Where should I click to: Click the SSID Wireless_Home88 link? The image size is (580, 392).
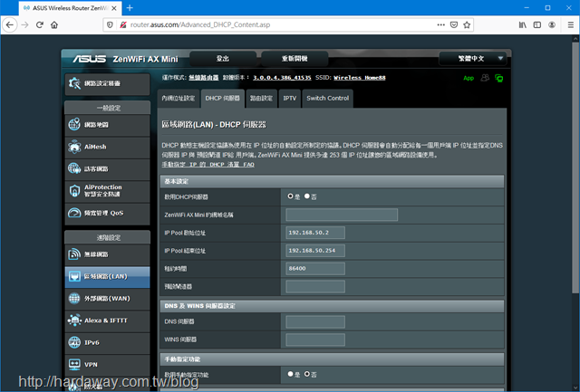[359, 78]
